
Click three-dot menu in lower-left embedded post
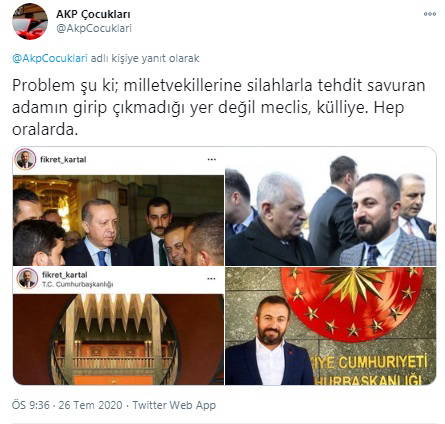click(211, 278)
